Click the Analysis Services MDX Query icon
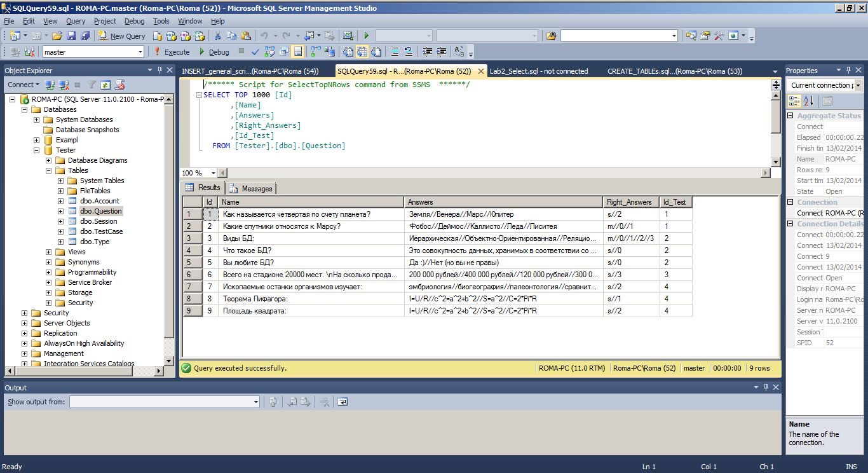This screenshot has height=473, width=868. [171, 36]
